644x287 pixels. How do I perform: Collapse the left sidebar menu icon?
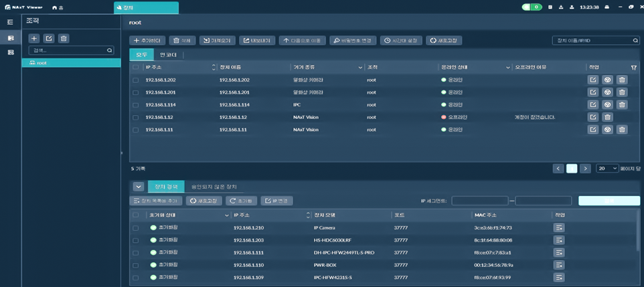coord(10,22)
